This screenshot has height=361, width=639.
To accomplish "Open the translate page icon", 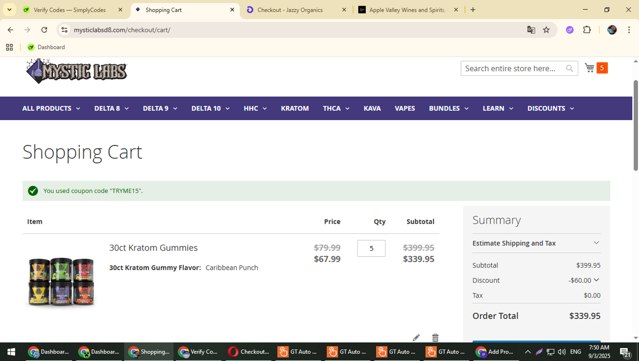I will coord(531,30).
